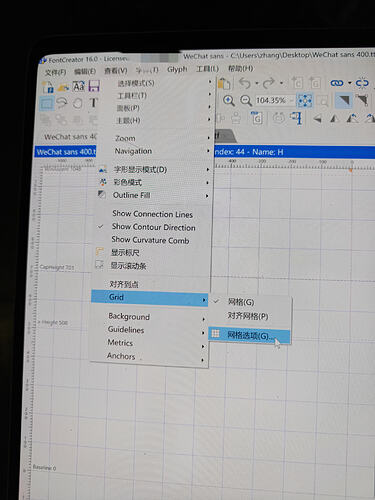Open the 文件(F) menu
The height and width of the screenshot is (500, 375).
click(55, 72)
